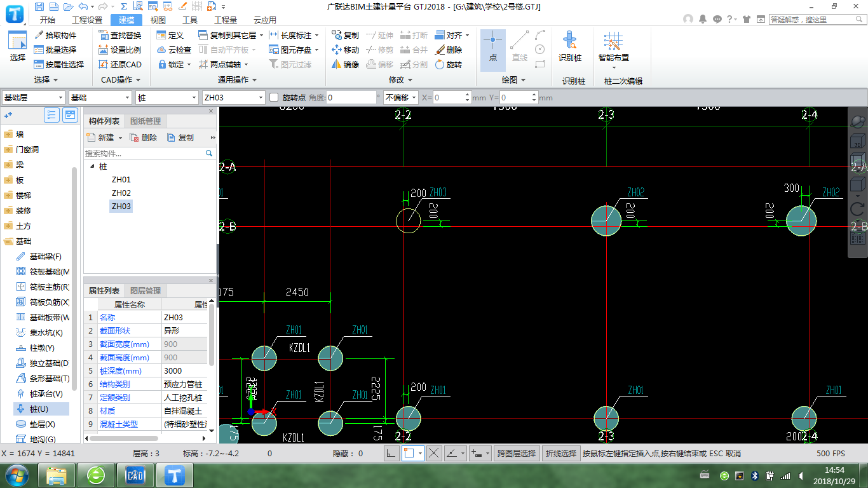Select the 镜像 mirror tool

pos(345,64)
